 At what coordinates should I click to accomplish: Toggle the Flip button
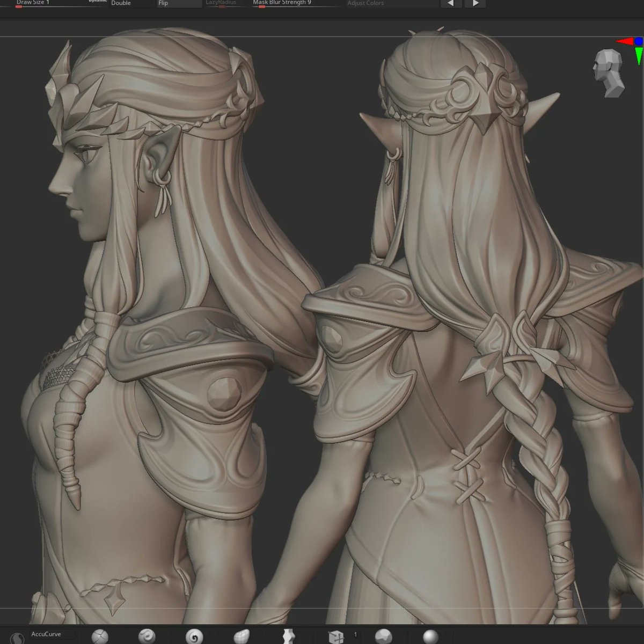(x=179, y=3)
